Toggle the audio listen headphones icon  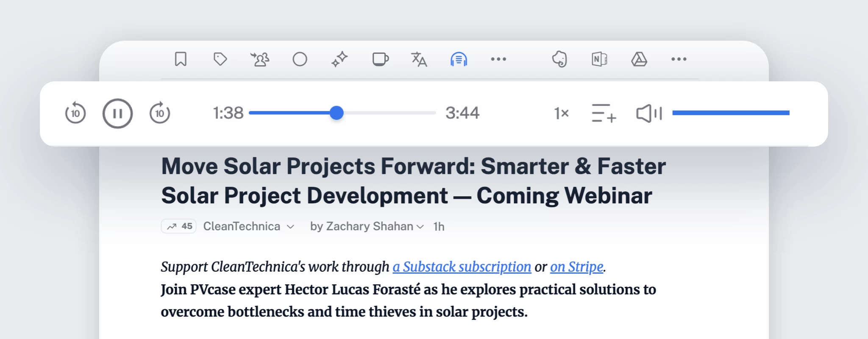coord(459,59)
